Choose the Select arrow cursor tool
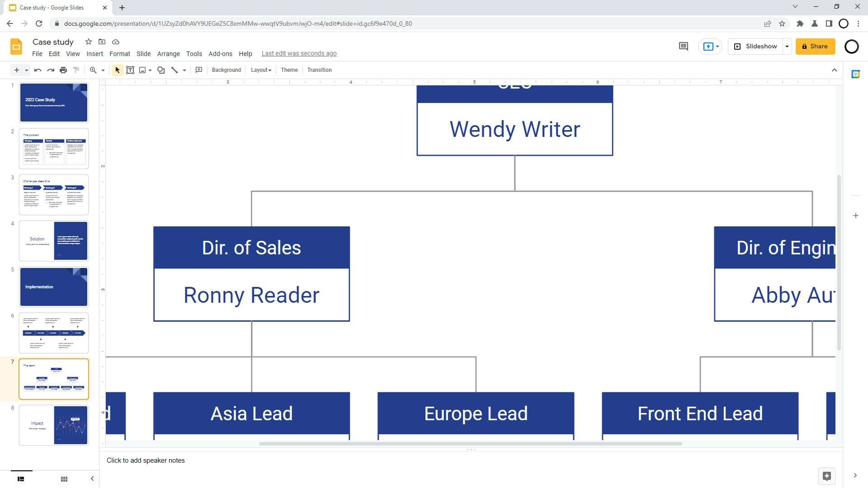Image resolution: width=868 pixels, height=488 pixels. pyautogui.click(x=118, y=70)
